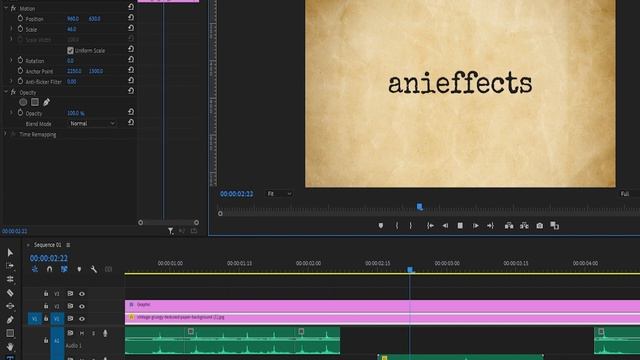Go to In point in program monitor
Image resolution: width=640 pixels, height=360 pixels.
click(430, 225)
